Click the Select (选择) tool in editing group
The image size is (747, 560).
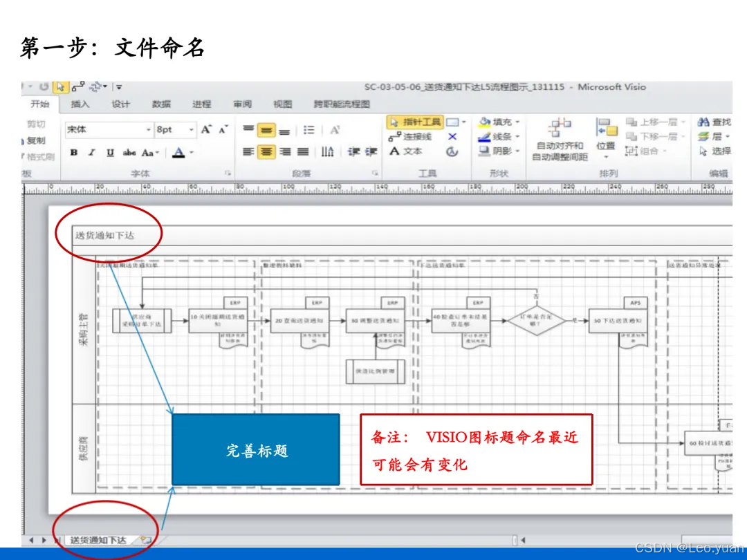(714, 151)
